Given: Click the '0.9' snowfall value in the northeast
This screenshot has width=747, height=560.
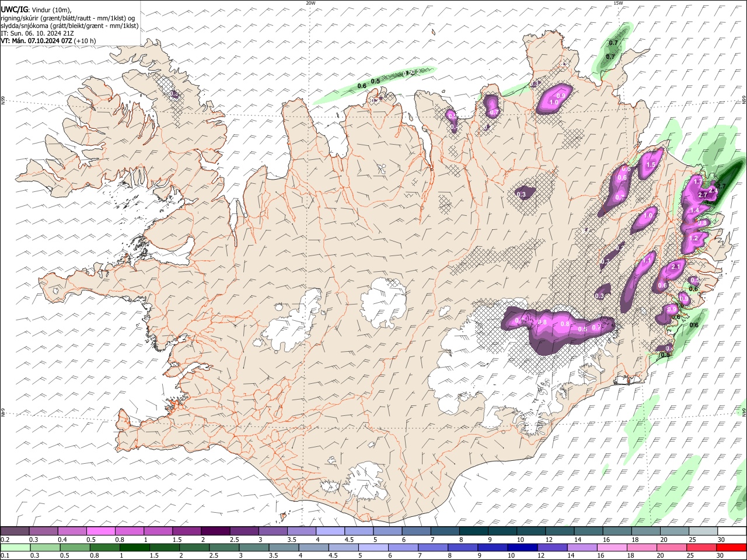Looking at the screenshot, I should click(561, 96).
